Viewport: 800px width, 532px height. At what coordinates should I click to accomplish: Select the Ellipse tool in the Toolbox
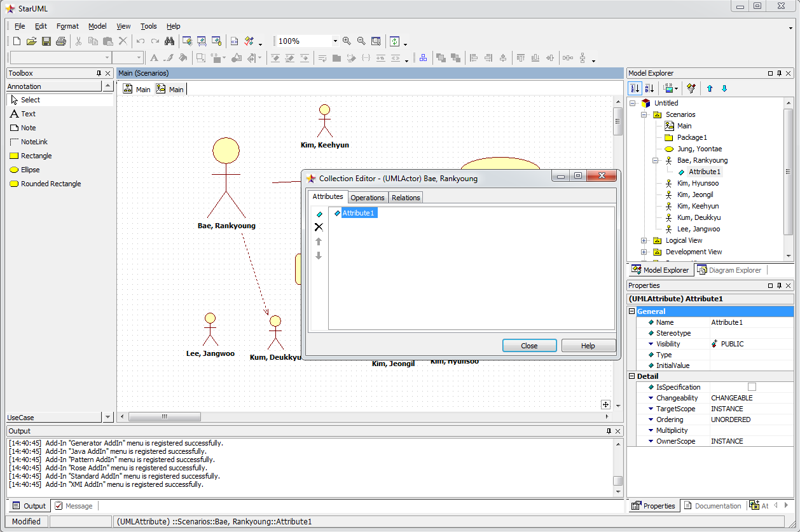point(30,170)
